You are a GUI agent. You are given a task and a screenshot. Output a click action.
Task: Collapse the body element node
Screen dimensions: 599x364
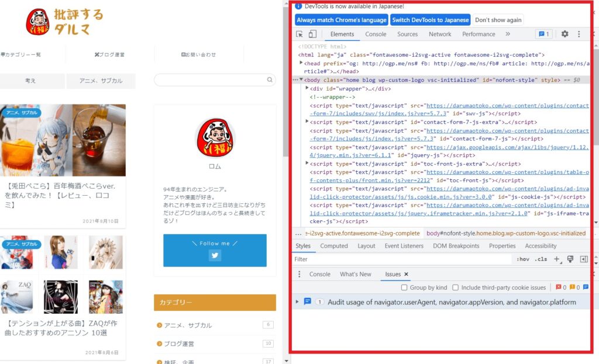pyautogui.click(x=301, y=79)
